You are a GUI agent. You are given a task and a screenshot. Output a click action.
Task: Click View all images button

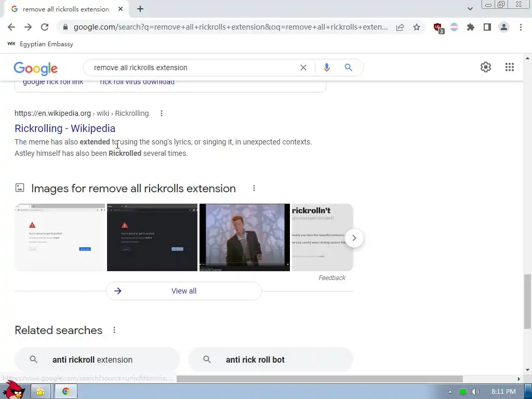pyautogui.click(x=184, y=291)
